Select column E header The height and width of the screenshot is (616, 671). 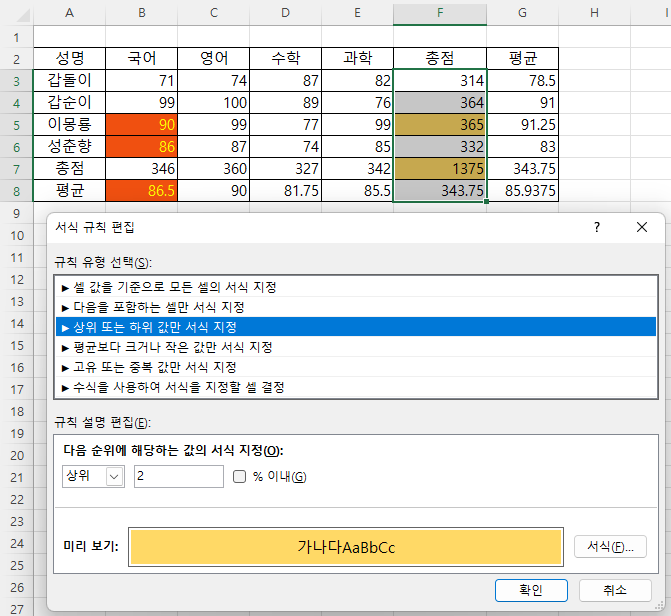(357, 13)
